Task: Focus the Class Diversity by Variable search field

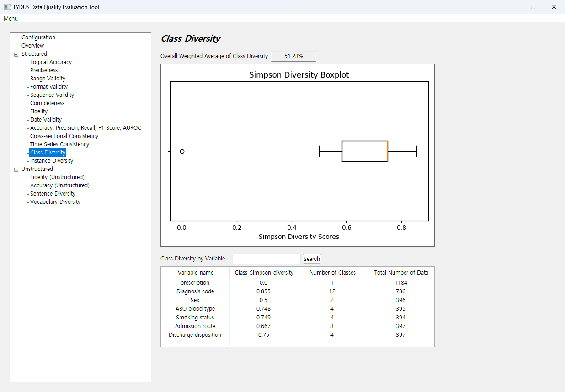Action: [267, 259]
